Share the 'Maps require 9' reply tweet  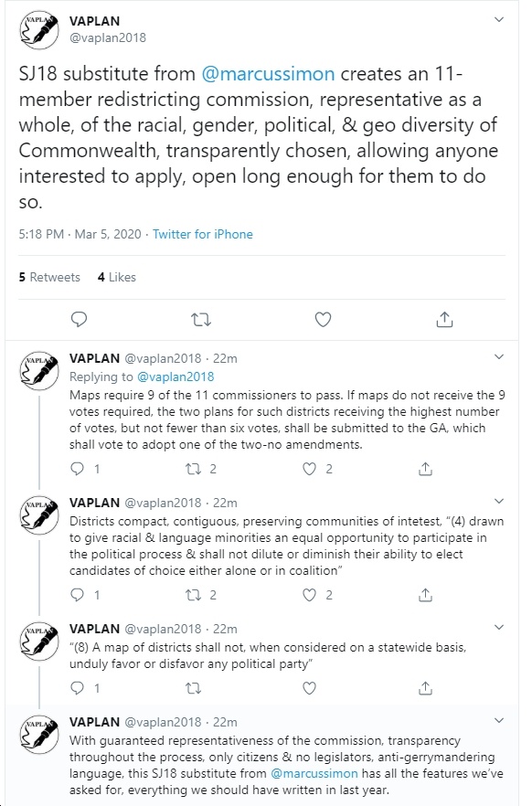coord(425,469)
